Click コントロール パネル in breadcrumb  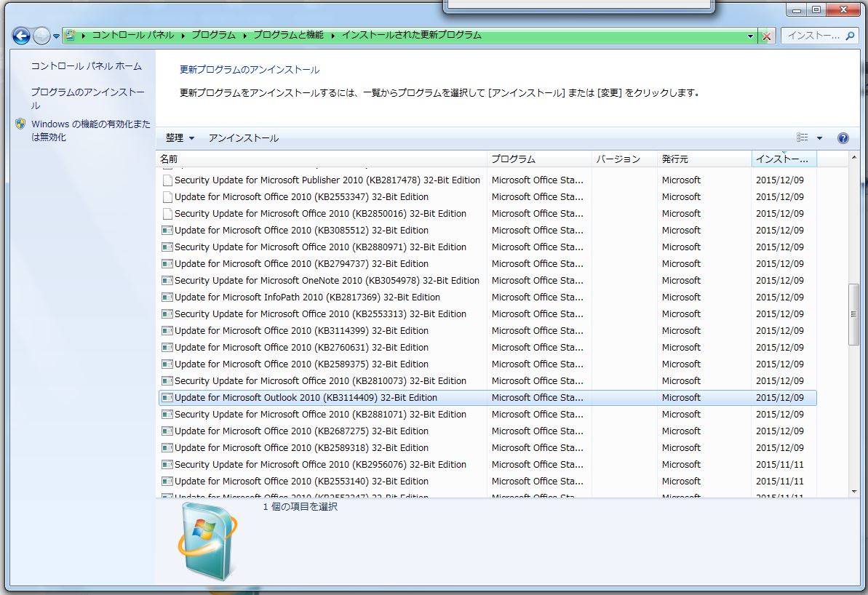click(133, 35)
